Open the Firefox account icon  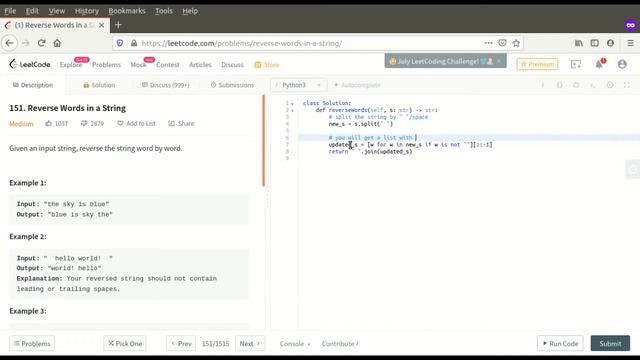click(x=610, y=43)
